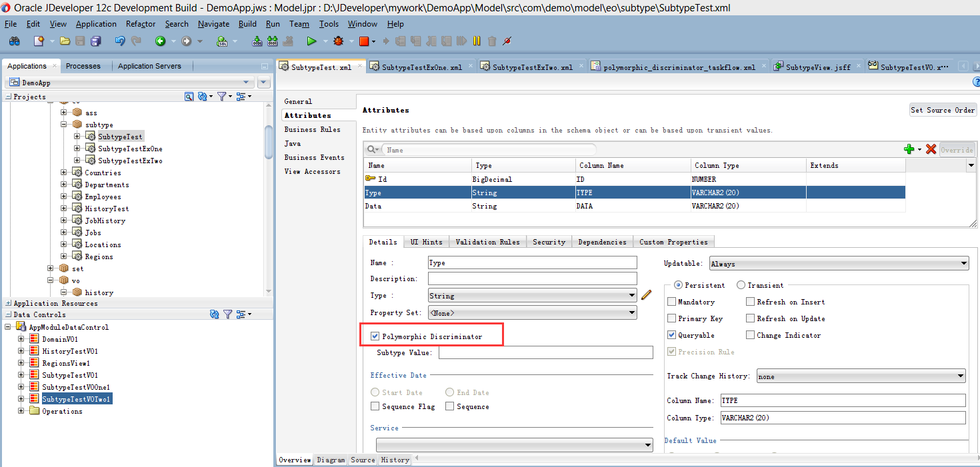The height and width of the screenshot is (467, 980).
Task: Click the Data Controls refresh icon
Action: coord(214,314)
